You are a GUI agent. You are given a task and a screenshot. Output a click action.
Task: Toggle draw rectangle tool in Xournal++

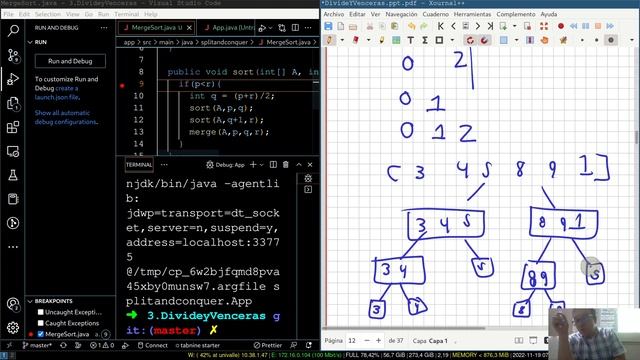click(x=439, y=40)
